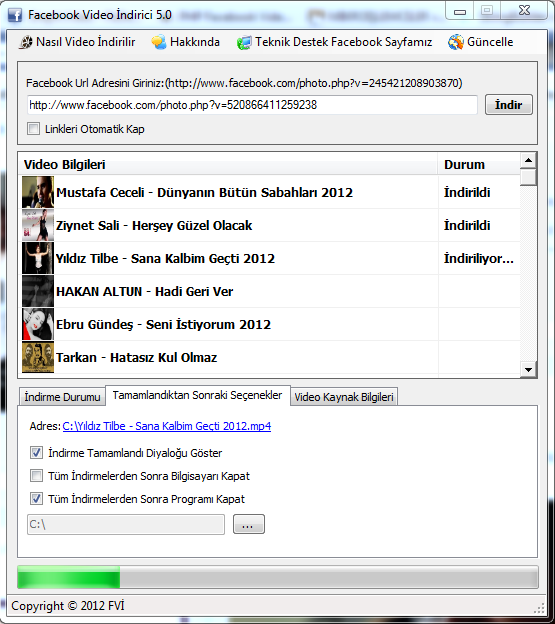Click the monitor icon for Teknik Destek

(244, 43)
